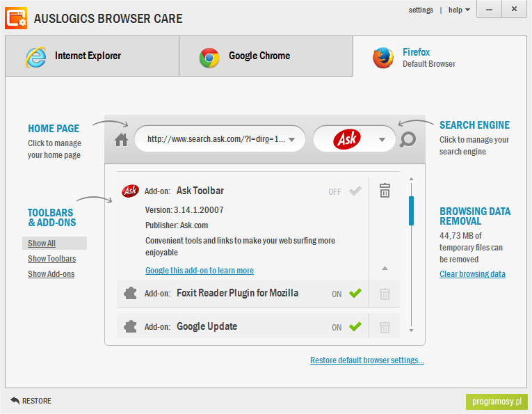532x414 pixels.
Task: Click the Internet Explorer logo icon
Action: (x=35, y=57)
